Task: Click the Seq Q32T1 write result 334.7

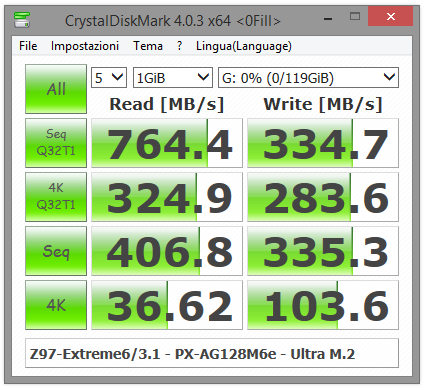Action: [323, 143]
